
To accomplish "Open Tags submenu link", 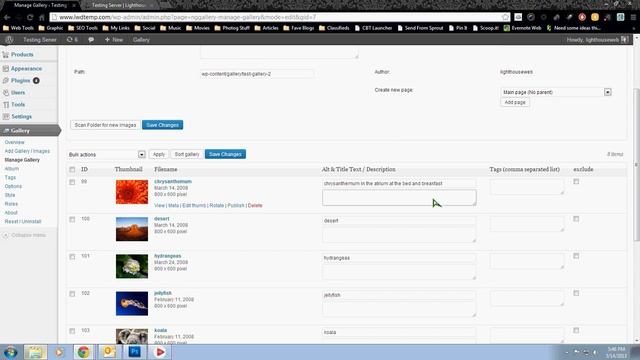I will click(x=10, y=178).
